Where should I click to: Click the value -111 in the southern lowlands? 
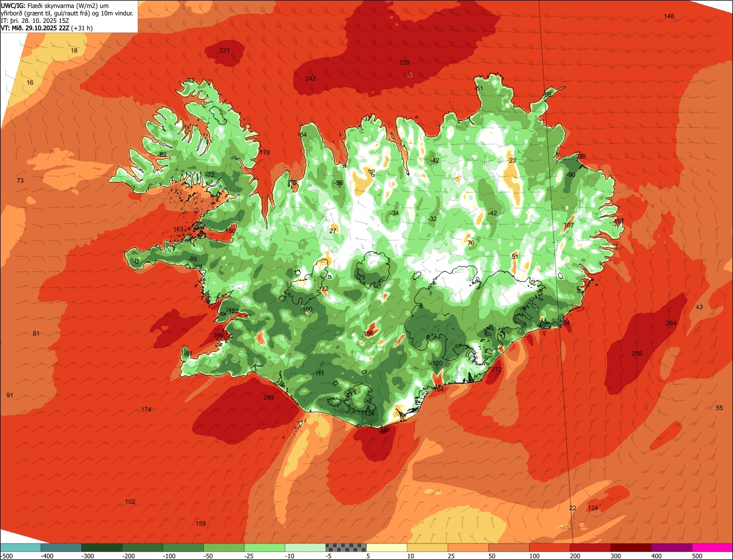coord(318,373)
